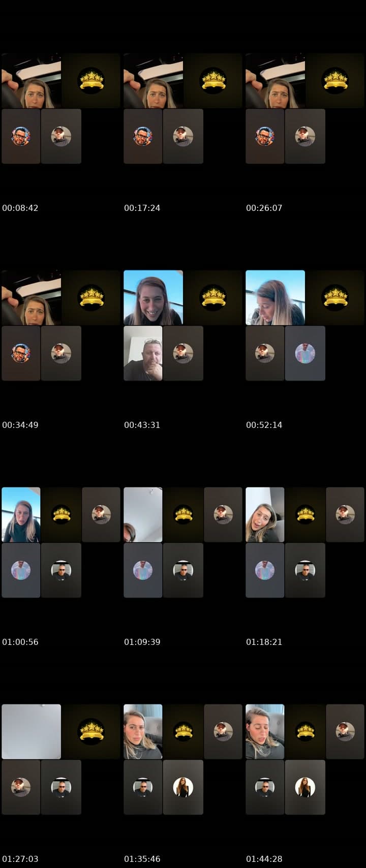View the frame thumbnail for 01:09:39
The image size is (366, 868).
click(x=183, y=542)
